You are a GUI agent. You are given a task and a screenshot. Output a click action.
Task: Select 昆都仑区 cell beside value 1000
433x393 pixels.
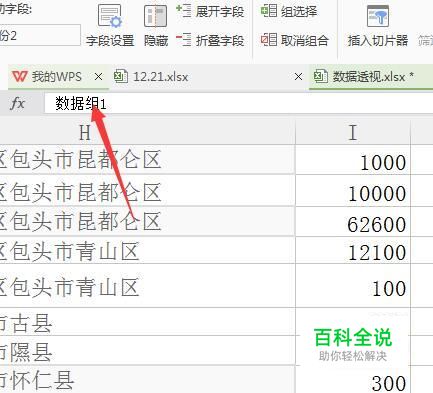[147, 160]
